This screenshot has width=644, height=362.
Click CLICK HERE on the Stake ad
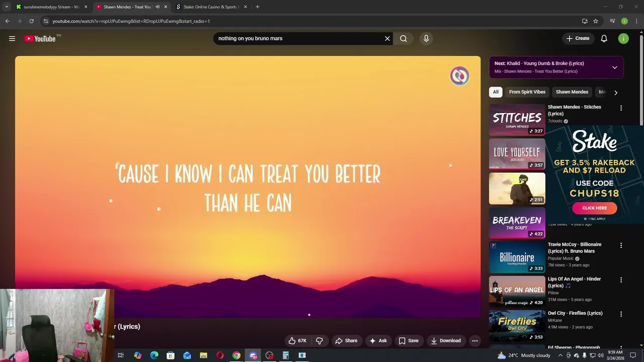(x=594, y=208)
